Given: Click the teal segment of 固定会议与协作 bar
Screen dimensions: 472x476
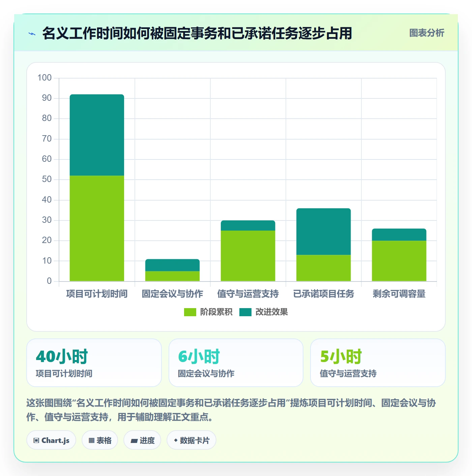Looking at the screenshot, I should tap(172, 265).
